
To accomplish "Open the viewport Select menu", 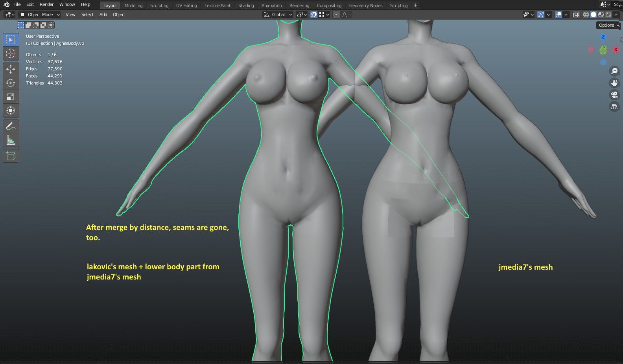I will pyautogui.click(x=87, y=15).
